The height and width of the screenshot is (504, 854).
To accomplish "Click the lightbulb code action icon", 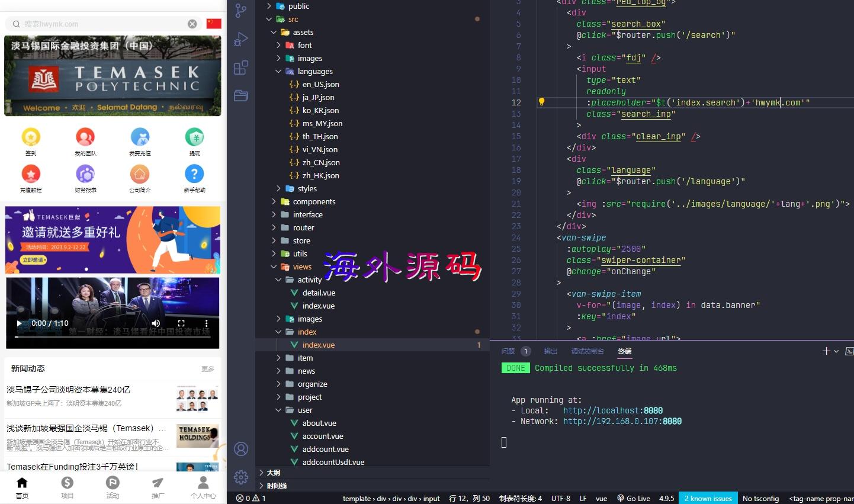I will click(541, 102).
